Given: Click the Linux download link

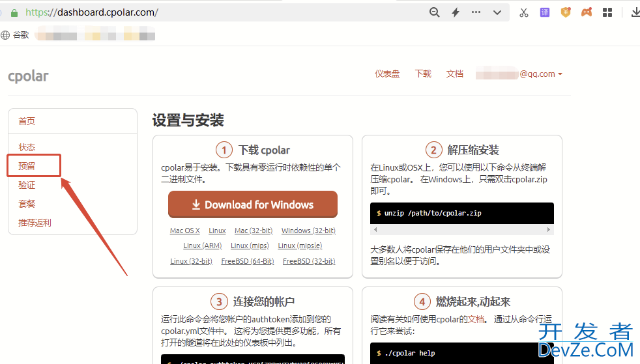Looking at the screenshot, I should 217,231.
